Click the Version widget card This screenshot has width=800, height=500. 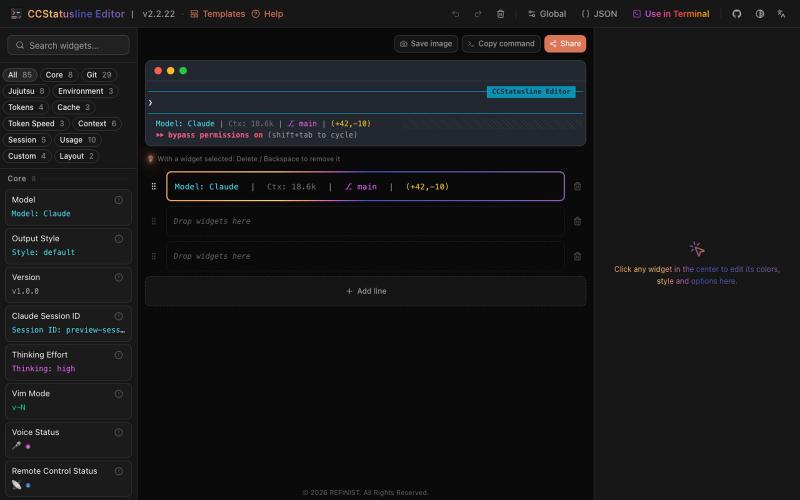[x=68, y=285]
